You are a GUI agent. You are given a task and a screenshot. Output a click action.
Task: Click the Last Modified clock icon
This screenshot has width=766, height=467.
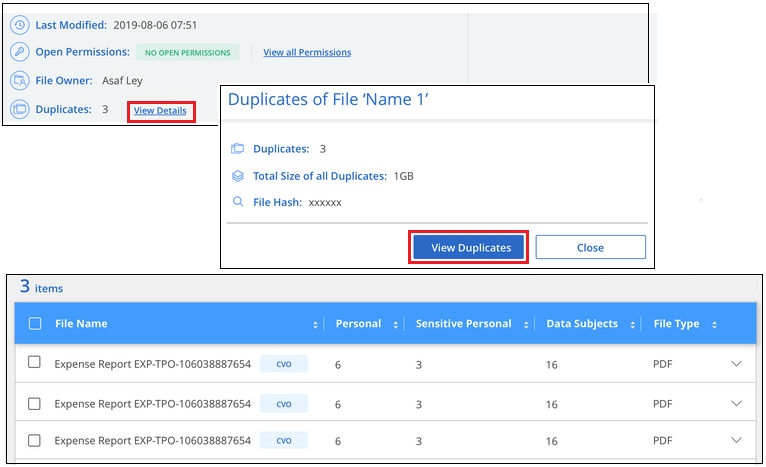(x=18, y=25)
